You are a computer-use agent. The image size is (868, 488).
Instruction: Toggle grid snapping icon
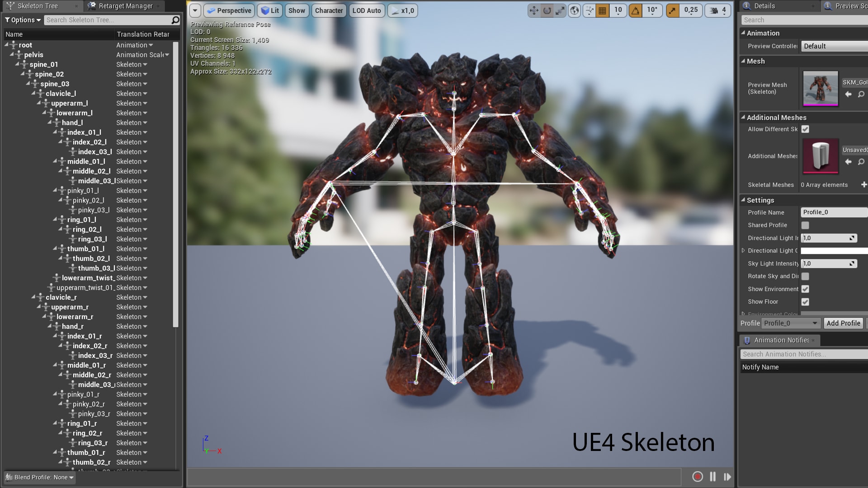pyautogui.click(x=603, y=10)
